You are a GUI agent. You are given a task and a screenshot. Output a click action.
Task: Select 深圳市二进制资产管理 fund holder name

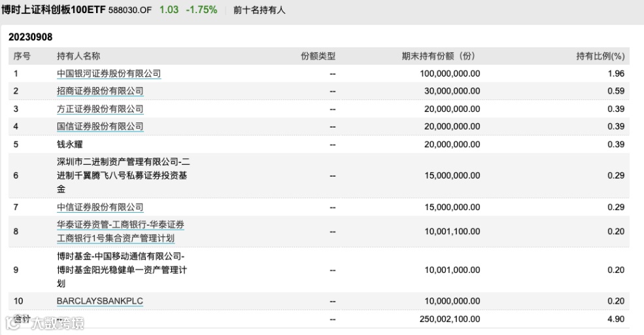[123, 175]
